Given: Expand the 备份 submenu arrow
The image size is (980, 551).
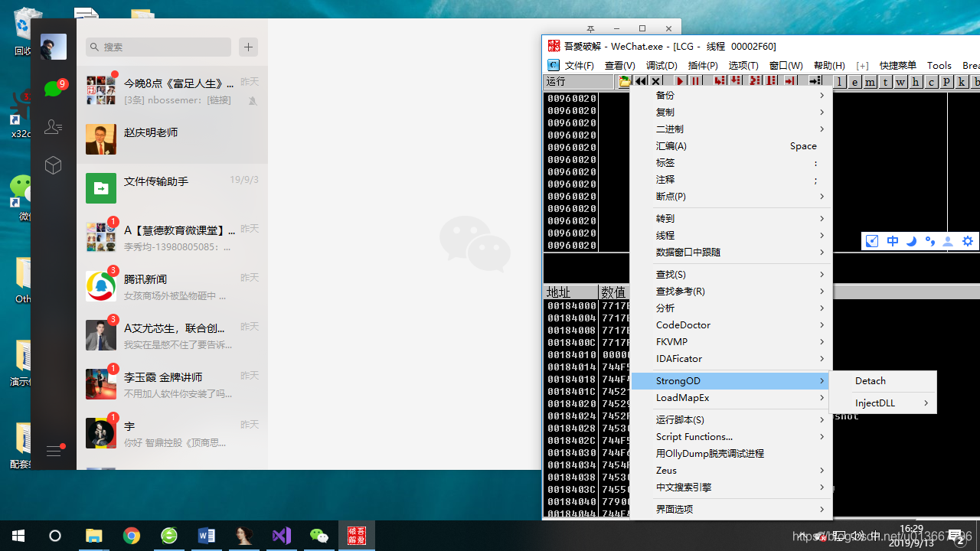Looking at the screenshot, I should point(822,96).
